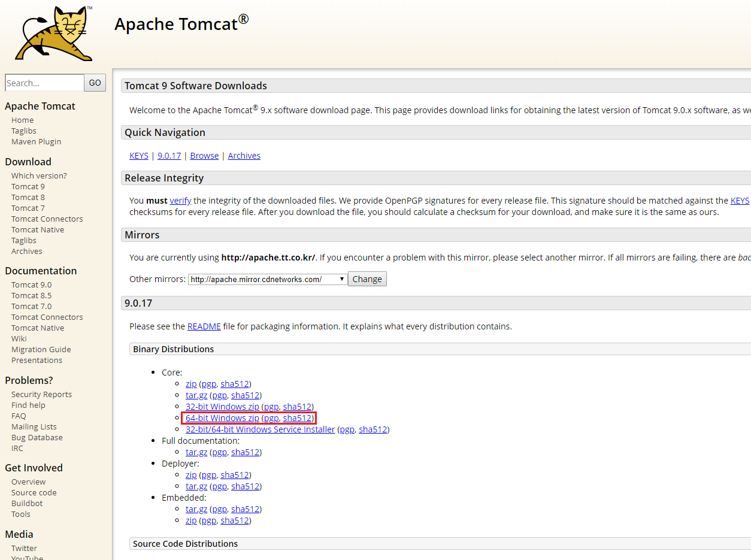Viewport: 751px width, 560px height.
Task: Open sha512 for Core tar.gz
Action: 246,395
